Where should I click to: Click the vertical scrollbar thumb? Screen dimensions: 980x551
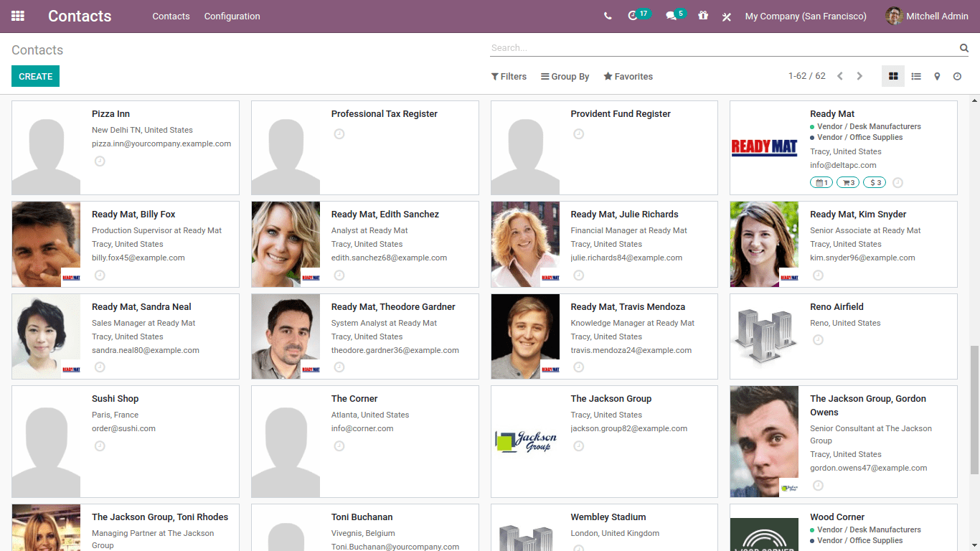(974, 409)
